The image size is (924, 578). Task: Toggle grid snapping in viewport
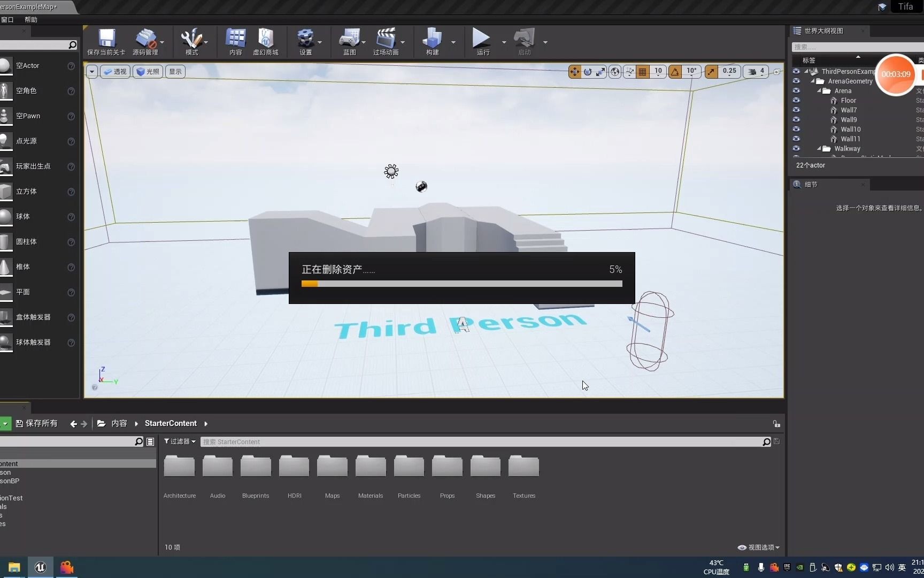(x=643, y=72)
